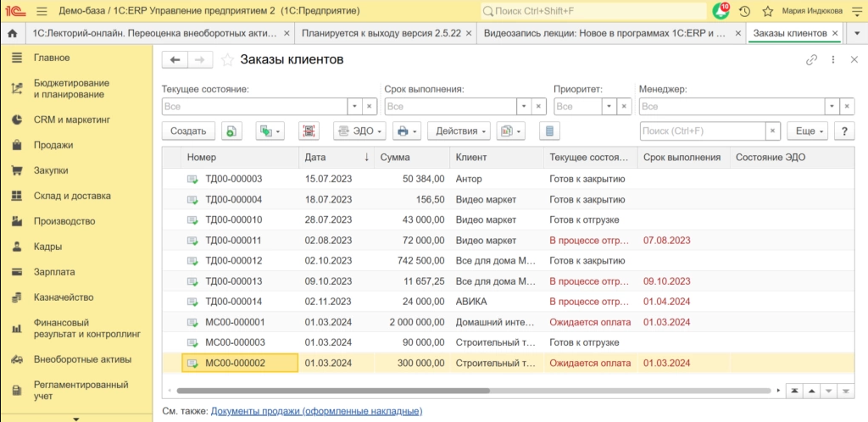Open favorites star in title bar

click(767, 11)
